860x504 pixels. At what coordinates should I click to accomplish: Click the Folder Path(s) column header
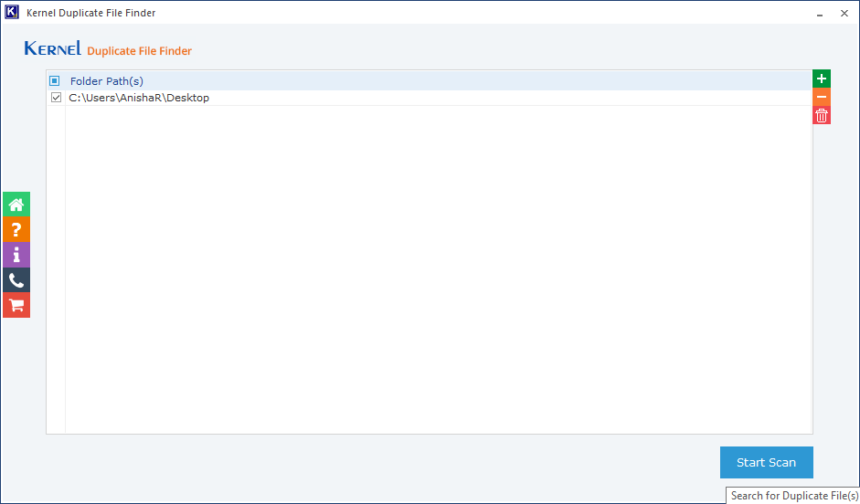click(x=107, y=81)
